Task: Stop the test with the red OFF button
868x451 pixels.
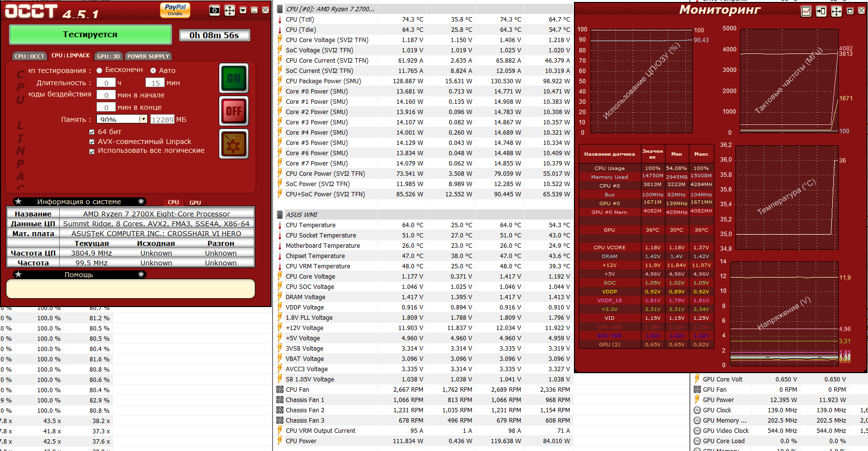Action: [x=234, y=111]
